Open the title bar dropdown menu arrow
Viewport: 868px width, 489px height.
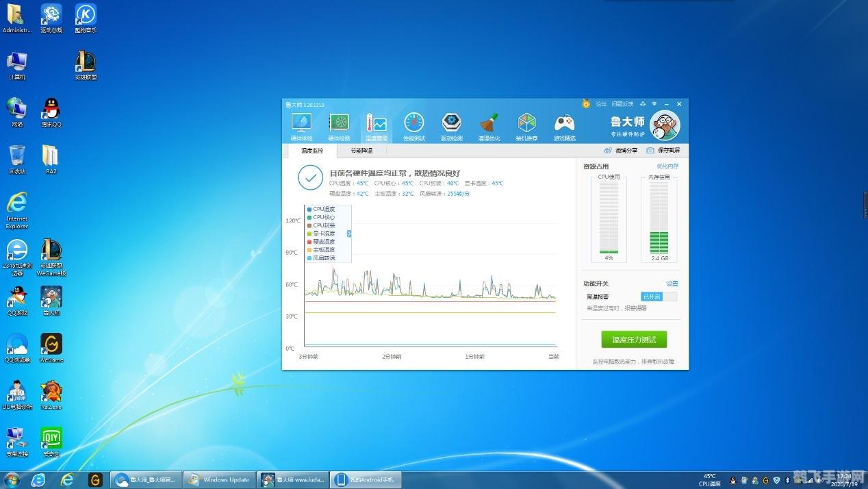pos(654,104)
